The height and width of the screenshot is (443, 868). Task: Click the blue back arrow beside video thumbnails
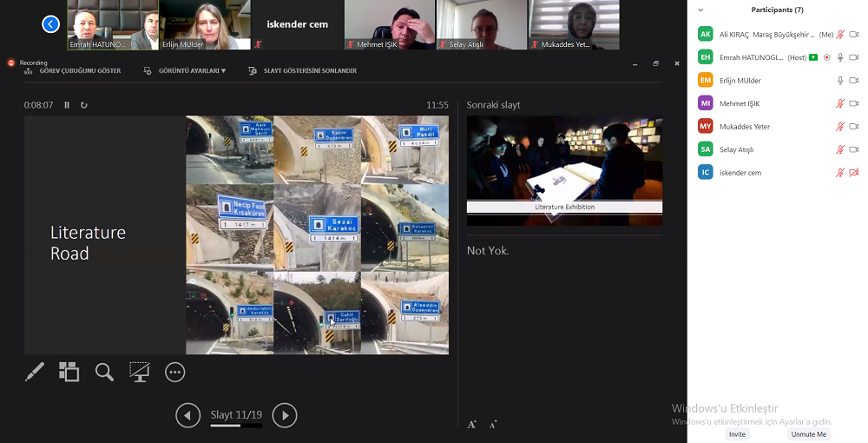51,24
